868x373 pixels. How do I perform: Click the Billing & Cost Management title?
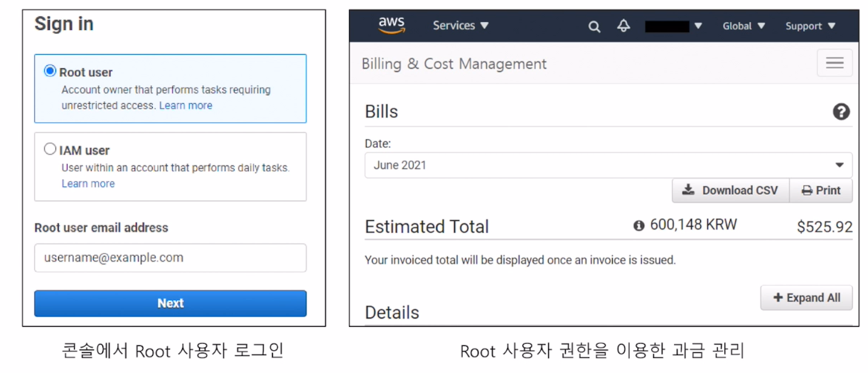(454, 64)
